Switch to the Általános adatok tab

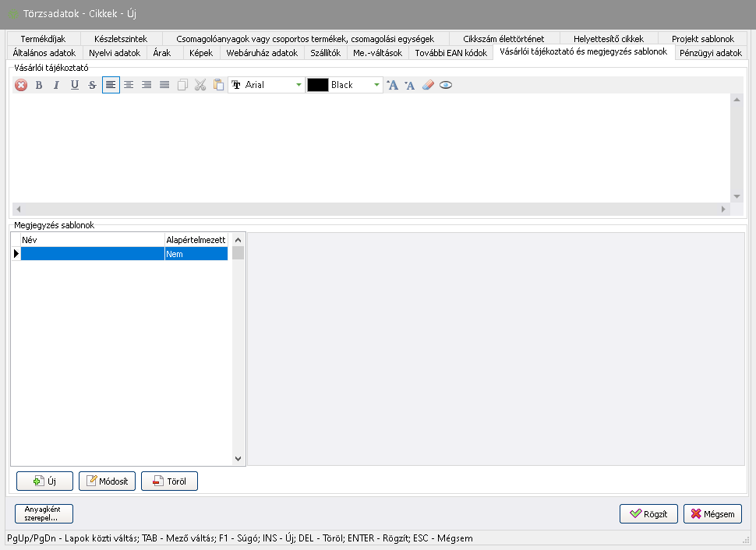click(44, 53)
